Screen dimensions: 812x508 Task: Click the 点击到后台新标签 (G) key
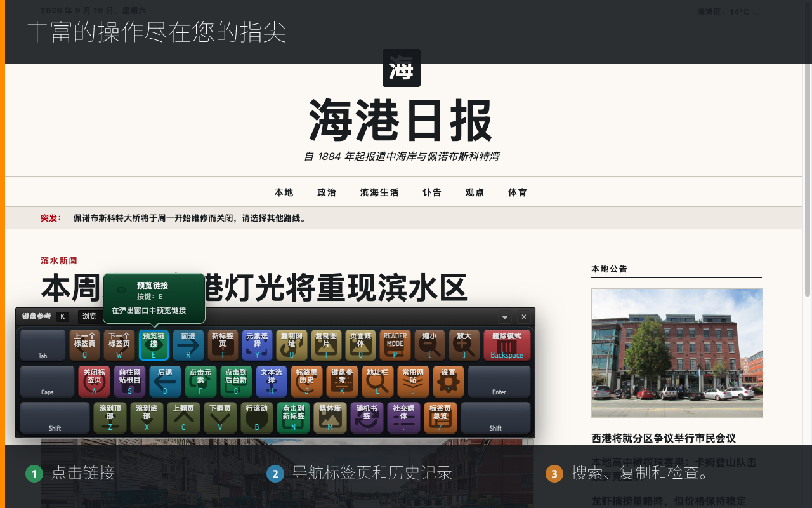(x=236, y=382)
